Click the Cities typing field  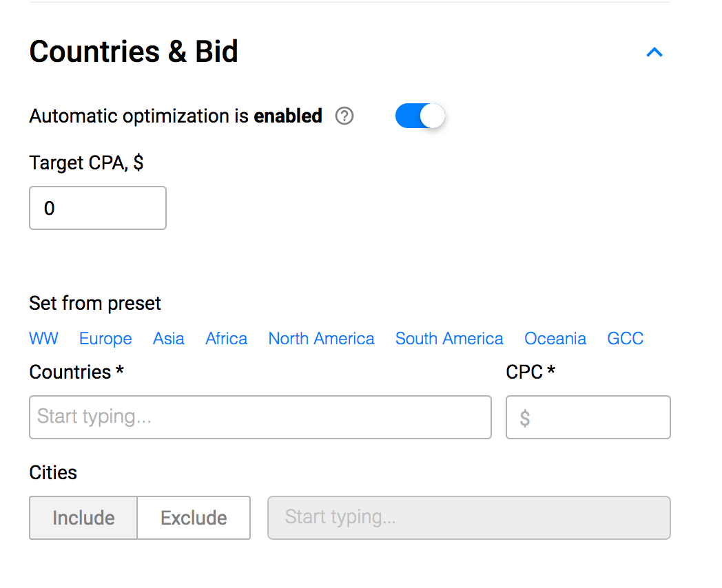click(x=468, y=518)
